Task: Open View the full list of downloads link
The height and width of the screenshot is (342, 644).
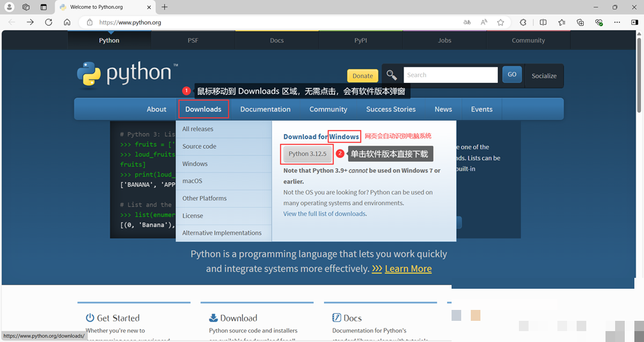Action: [325, 214]
